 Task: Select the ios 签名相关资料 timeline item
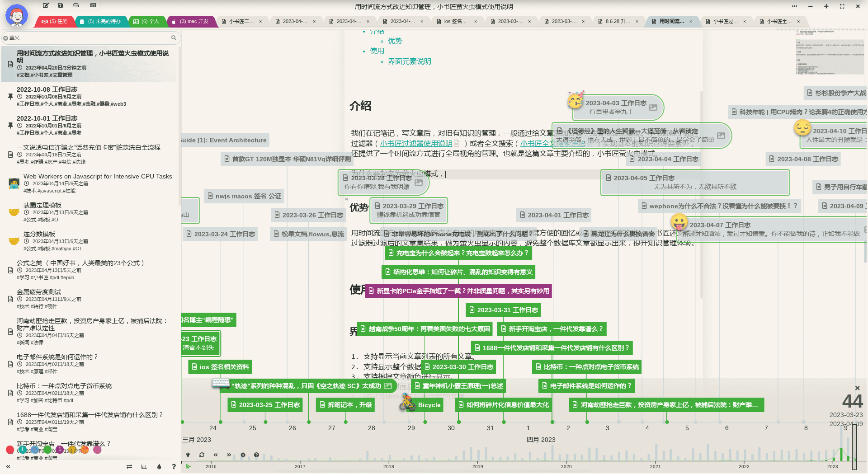click(x=220, y=367)
